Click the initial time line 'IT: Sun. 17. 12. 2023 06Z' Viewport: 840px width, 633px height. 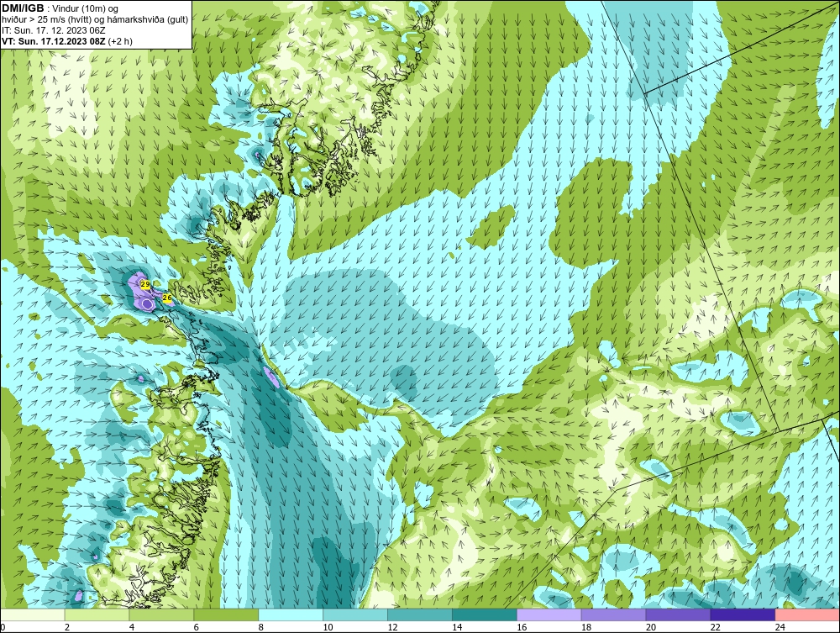[54, 30]
